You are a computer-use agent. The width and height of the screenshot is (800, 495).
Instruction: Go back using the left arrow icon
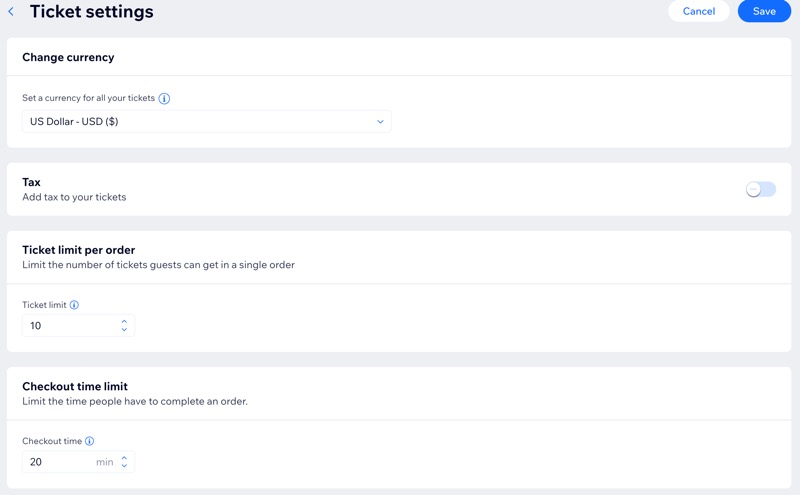pos(11,11)
